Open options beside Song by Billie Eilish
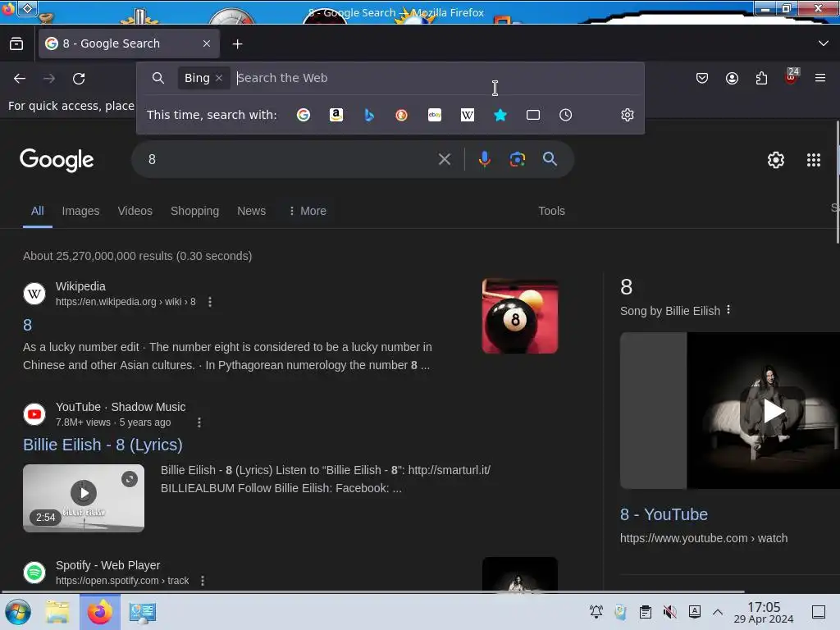The width and height of the screenshot is (840, 630). (x=728, y=310)
